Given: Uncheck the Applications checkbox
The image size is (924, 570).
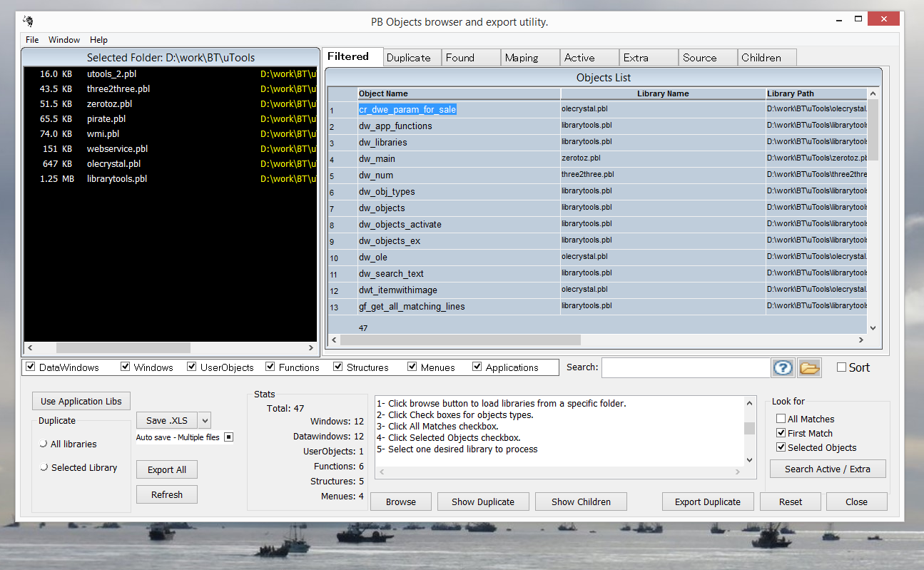Looking at the screenshot, I should tap(477, 367).
